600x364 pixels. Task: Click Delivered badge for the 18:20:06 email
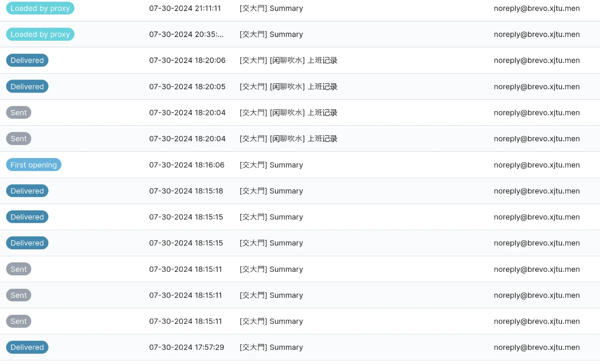click(27, 60)
